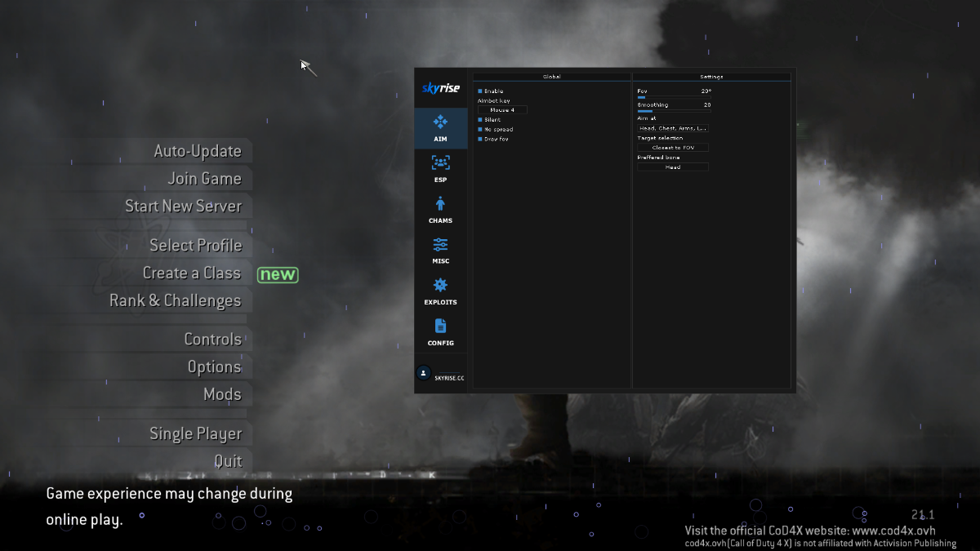Open Select Profile
The width and height of the screenshot is (980, 551).
click(196, 246)
